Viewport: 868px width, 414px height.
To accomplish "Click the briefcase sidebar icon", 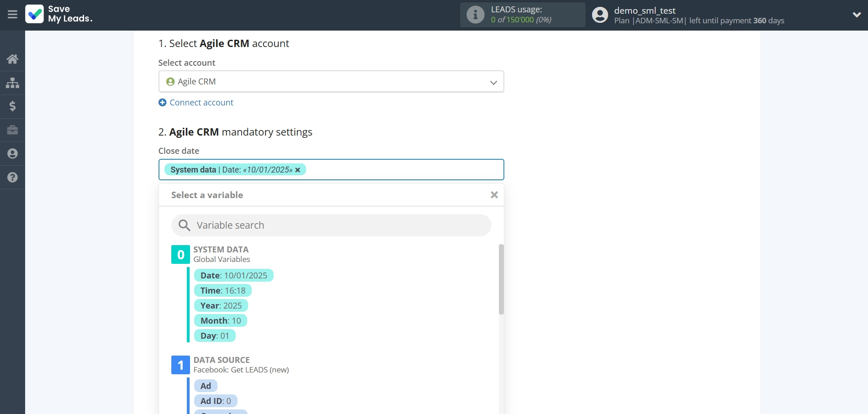I will pos(12,130).
